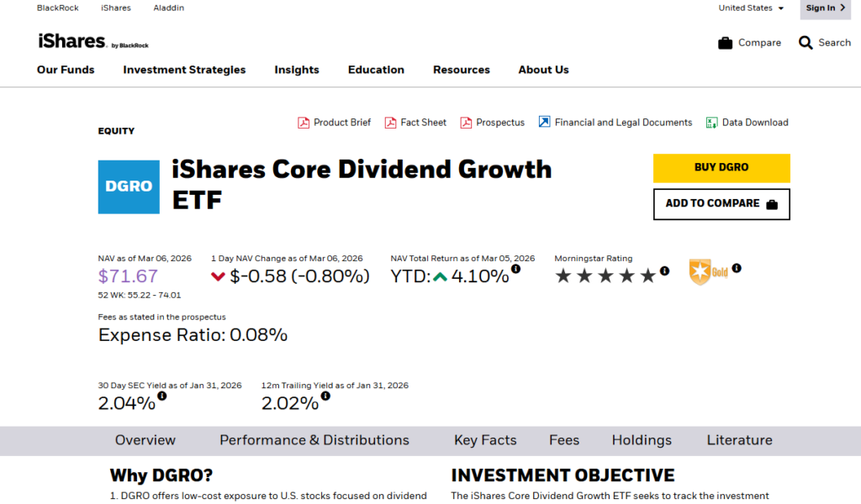Viewport: 861px width, 504px height.
Task: Expand the United States region selector
Action: coord(751,8)
